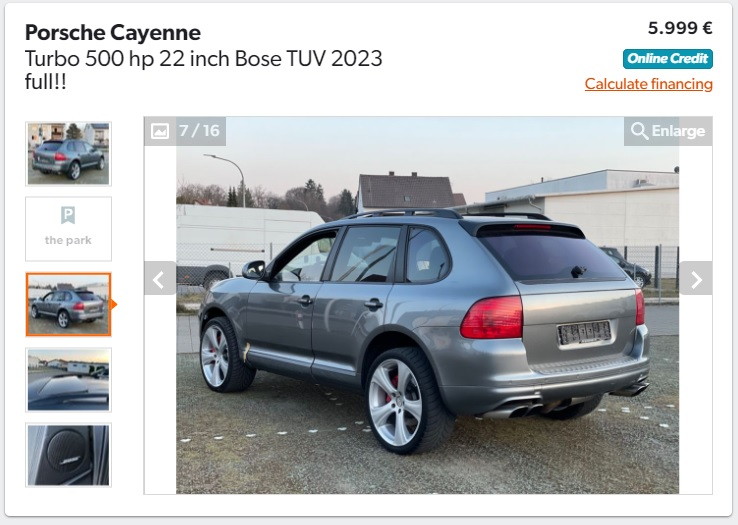Screen dimensions: 738x525
Task: Click the Porsche Cayenne listing title
Action: pyautogui.click(x=113, y=32)
